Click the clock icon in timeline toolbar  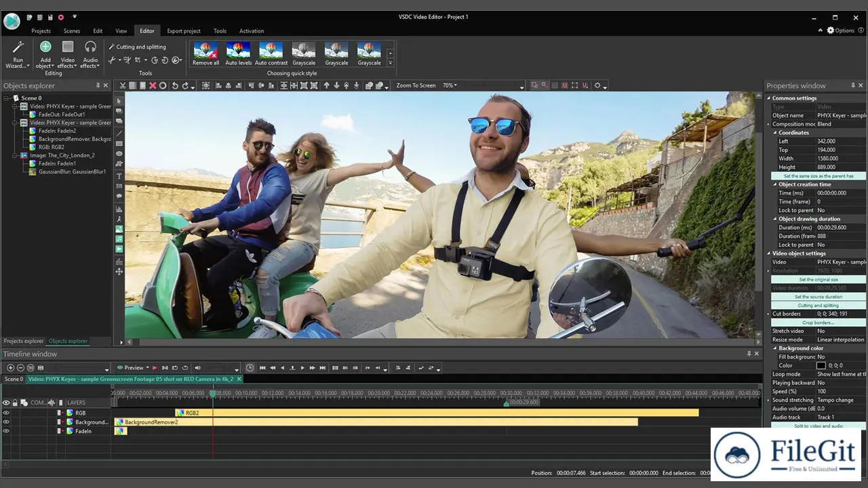(250, 367)
